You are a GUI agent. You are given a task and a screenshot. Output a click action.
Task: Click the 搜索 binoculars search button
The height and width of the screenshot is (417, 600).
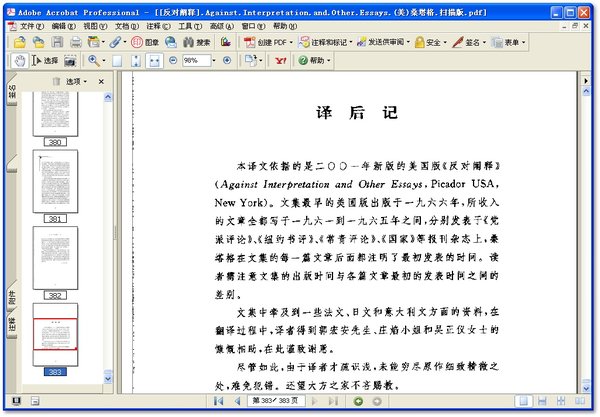[x=197, y=42]
